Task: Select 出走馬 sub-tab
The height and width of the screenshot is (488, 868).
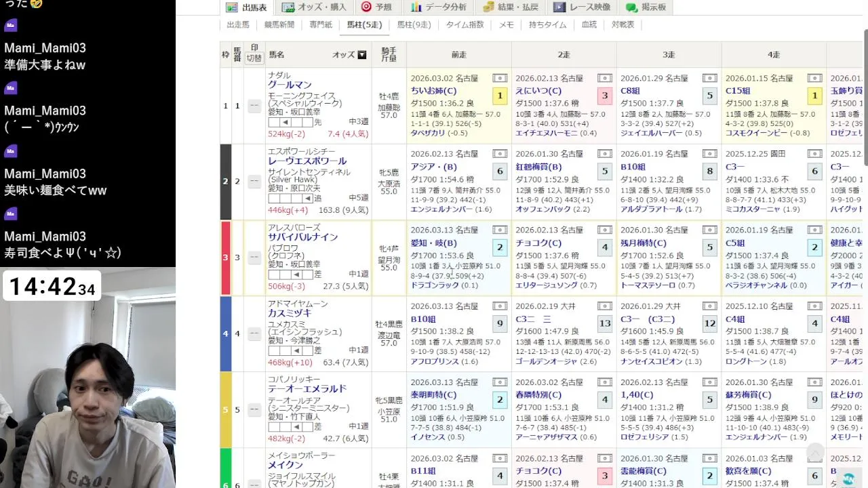Action: (238, 24)
